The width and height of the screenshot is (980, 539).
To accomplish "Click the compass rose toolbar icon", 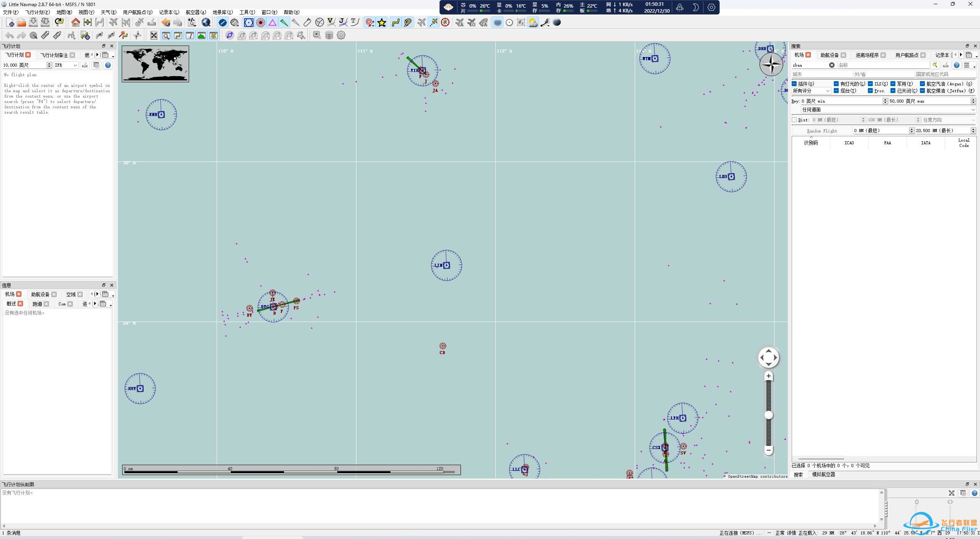I will (445, 23).
